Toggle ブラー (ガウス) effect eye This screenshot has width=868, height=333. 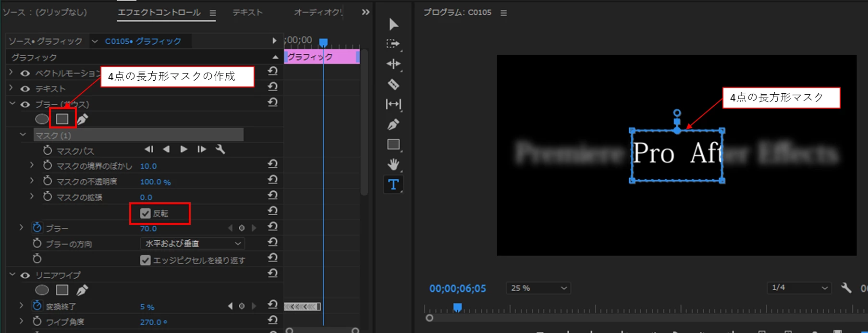tap(25, 104)
